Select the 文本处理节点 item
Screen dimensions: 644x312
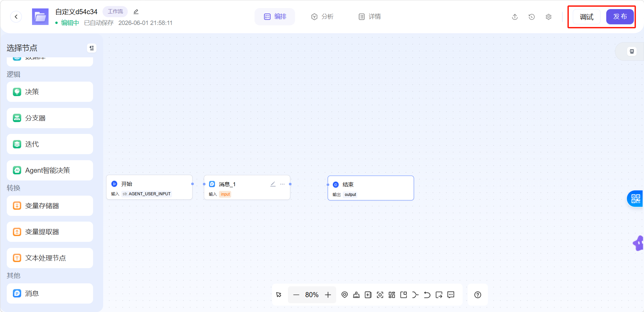coord(50,258)
